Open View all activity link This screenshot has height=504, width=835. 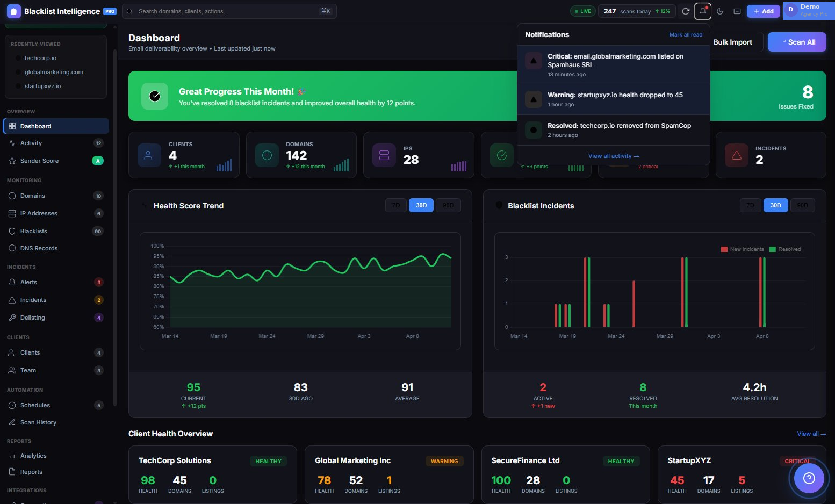click(x=613, y=156)
